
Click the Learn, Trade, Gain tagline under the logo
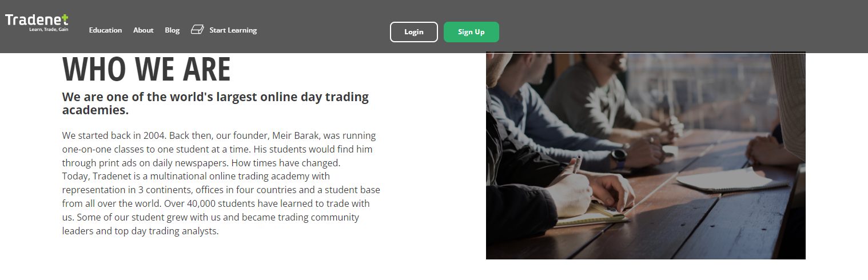click(x=49, y=29)
